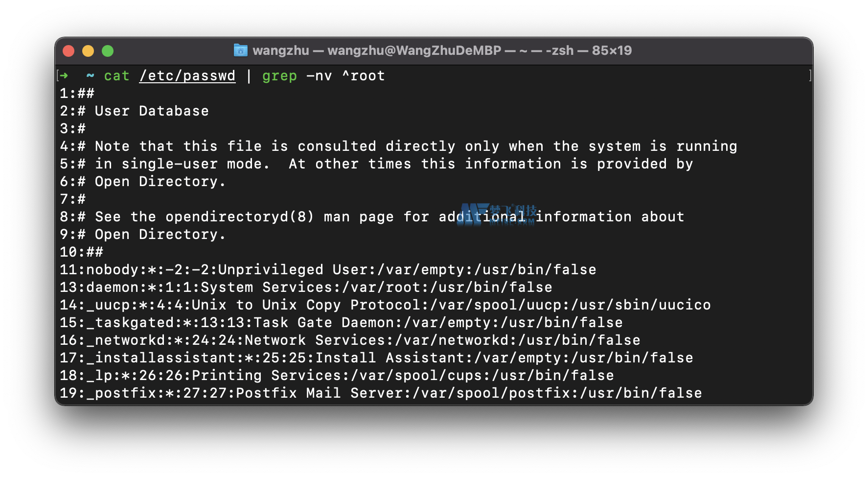Image resolution: width=868 pixels, height=478 pixels.
Task: Click the green prompt arrow
Action: [64, 76]
